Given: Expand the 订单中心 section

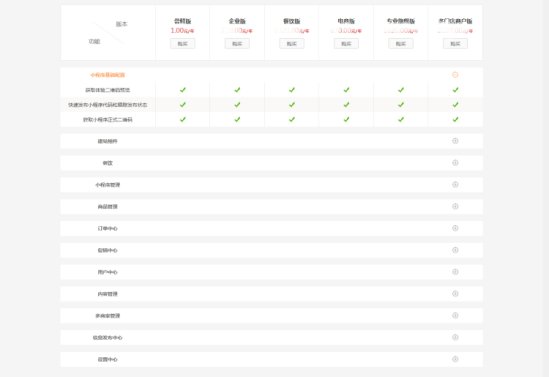Looking at the screenshot, I should click(x=455, y=228).
